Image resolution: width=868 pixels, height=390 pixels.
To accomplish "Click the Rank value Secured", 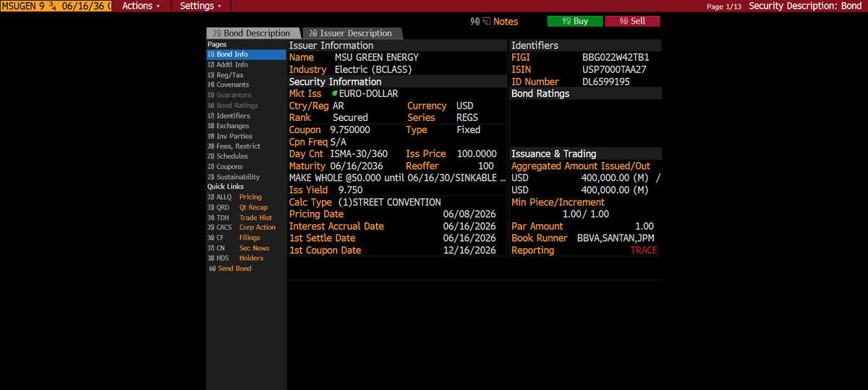I will click(x=350, y=117).
